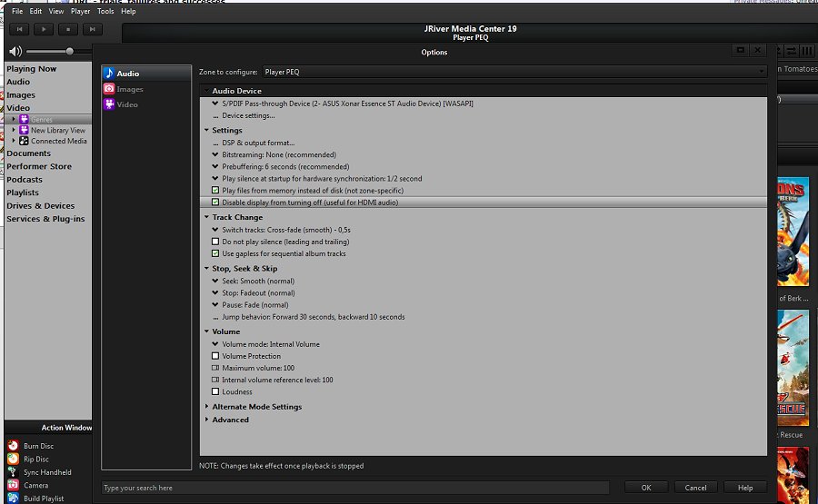Open Playing Now in sidebar
818x504 pixels.
pyautogui.click(x=31, y=69)
